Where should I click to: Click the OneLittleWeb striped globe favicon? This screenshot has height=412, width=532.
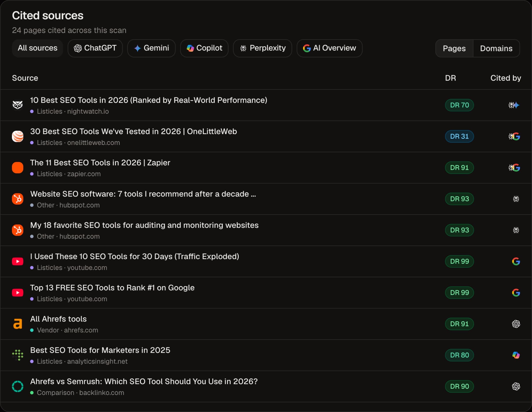18,136
